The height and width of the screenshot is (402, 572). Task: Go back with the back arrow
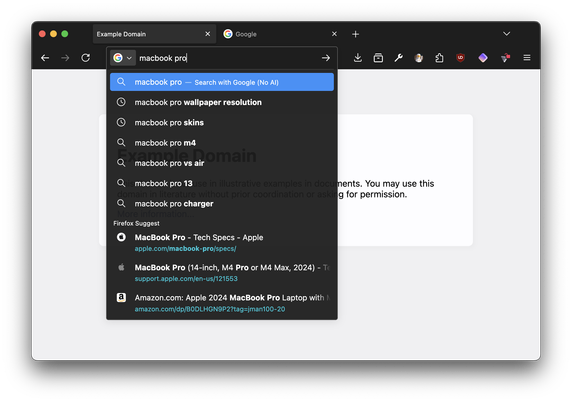point(45,58)
